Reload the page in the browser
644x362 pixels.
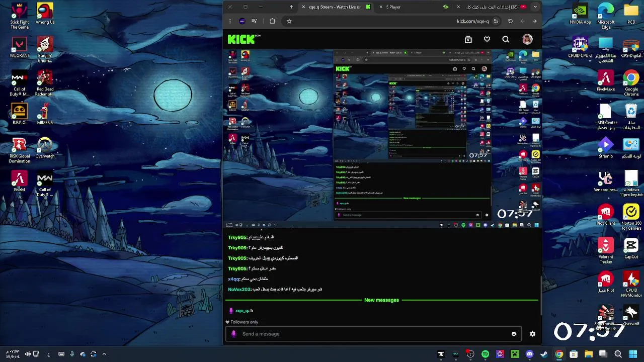coord(510,21)
